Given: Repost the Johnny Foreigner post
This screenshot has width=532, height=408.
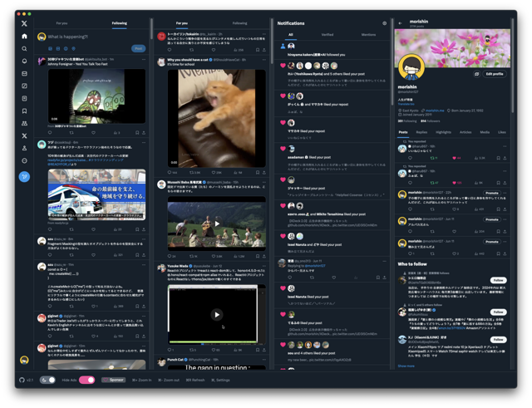Looking at the screenshot, I should pos(71,133).
